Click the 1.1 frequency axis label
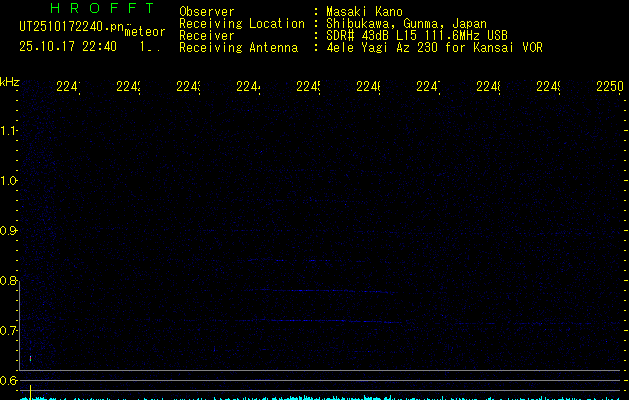This screenshot has height=400, width=629. tap(8, 130)
